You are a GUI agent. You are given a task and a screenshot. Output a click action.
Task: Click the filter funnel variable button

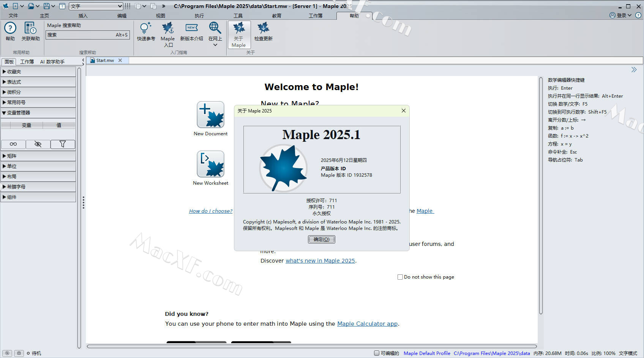point(63,144)
